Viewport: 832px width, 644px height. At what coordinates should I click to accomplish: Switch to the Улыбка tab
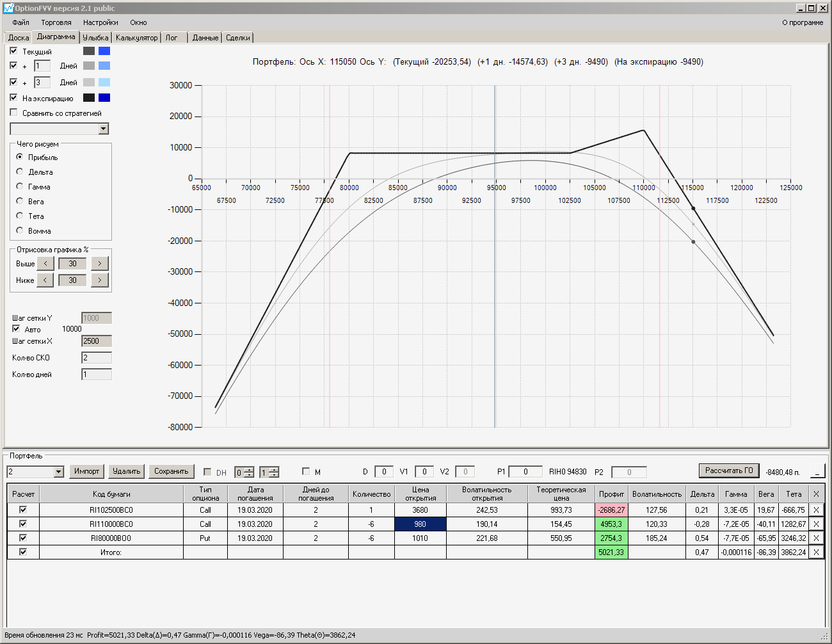click(96, 38)
